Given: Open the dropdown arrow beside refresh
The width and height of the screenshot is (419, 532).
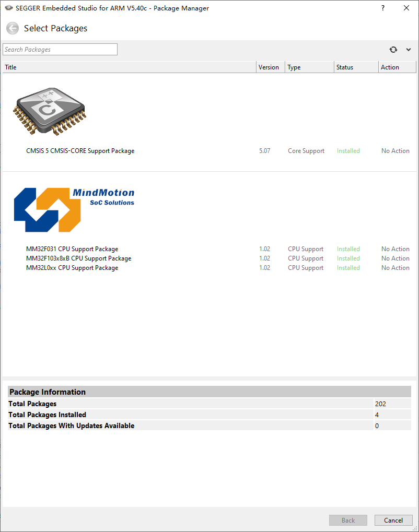Looking at the screenshot, I should point(409,50).
